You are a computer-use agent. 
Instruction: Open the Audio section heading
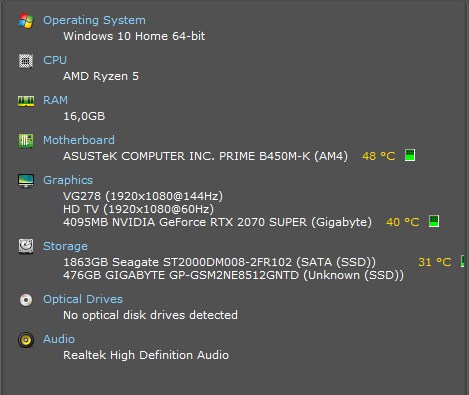tap(59, 339)
